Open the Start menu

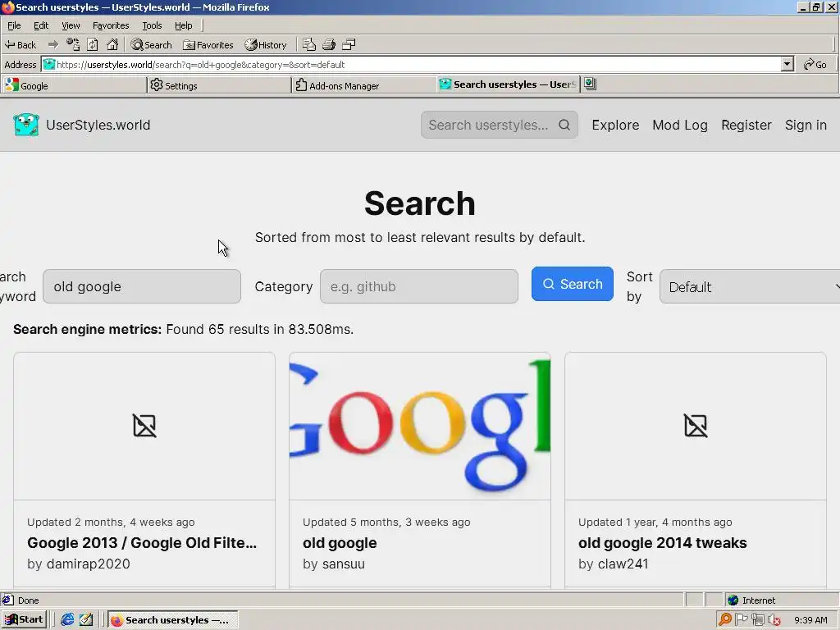click(x=25, y=620)
